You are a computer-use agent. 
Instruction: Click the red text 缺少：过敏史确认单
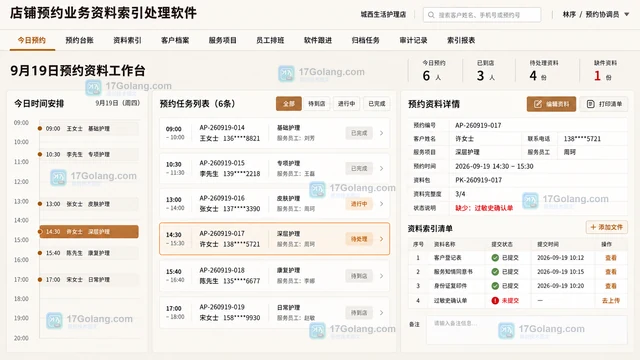click(484, 208)
